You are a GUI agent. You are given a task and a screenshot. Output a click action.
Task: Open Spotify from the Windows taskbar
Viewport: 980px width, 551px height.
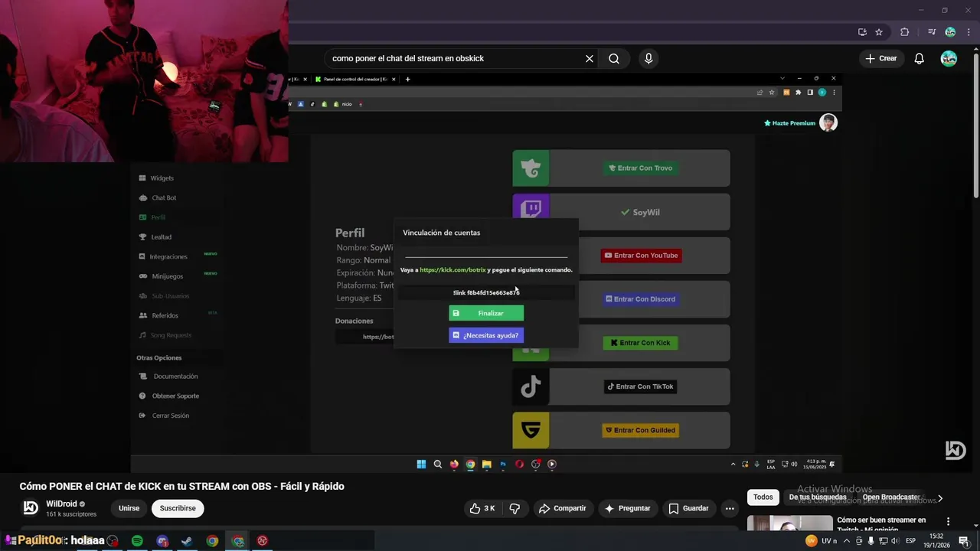pos(137,541)
